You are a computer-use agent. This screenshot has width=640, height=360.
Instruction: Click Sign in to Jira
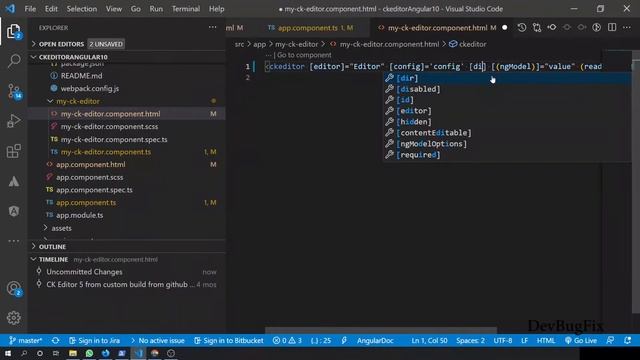pyautogui.click(x=94, y=340)
